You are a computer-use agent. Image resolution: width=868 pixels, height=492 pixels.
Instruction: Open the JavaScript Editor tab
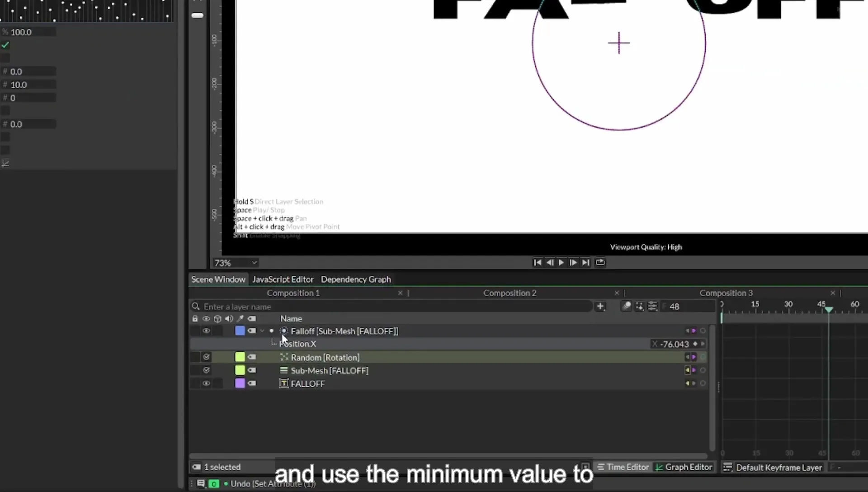(283, 279)
